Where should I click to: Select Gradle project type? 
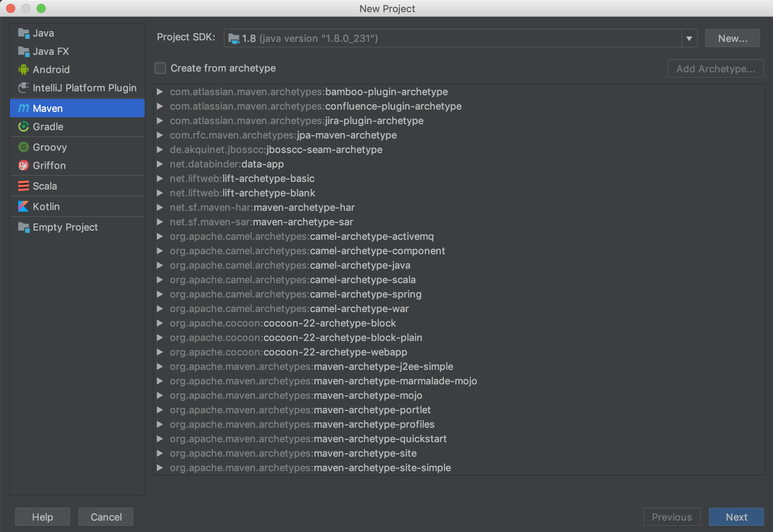pyautogui.click(x=77, y=127)
